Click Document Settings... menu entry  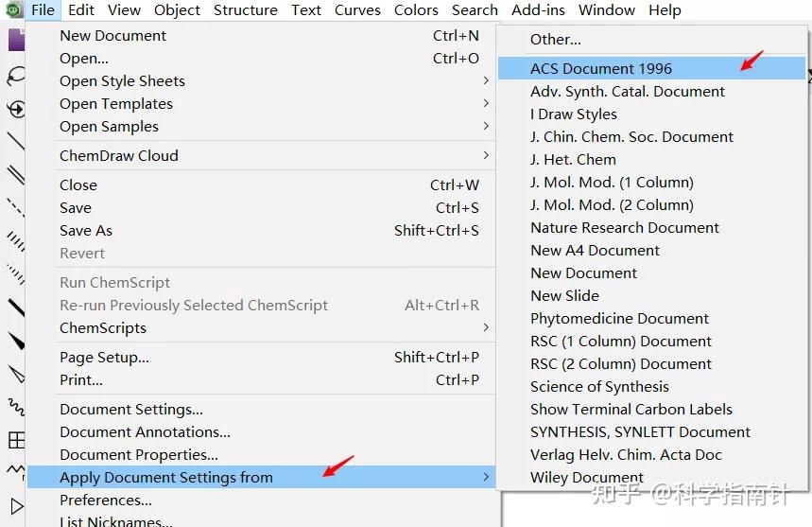point(131,410)
